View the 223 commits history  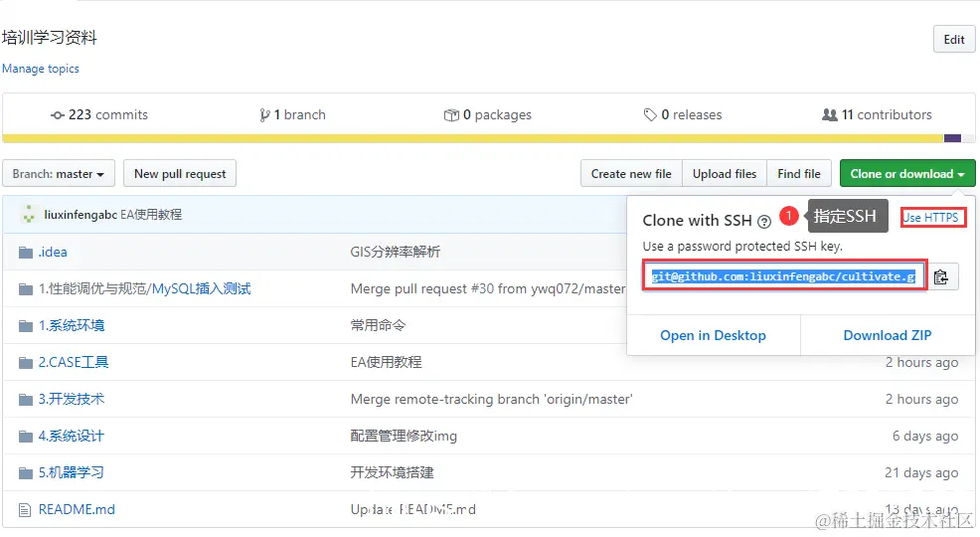(99, 115)
